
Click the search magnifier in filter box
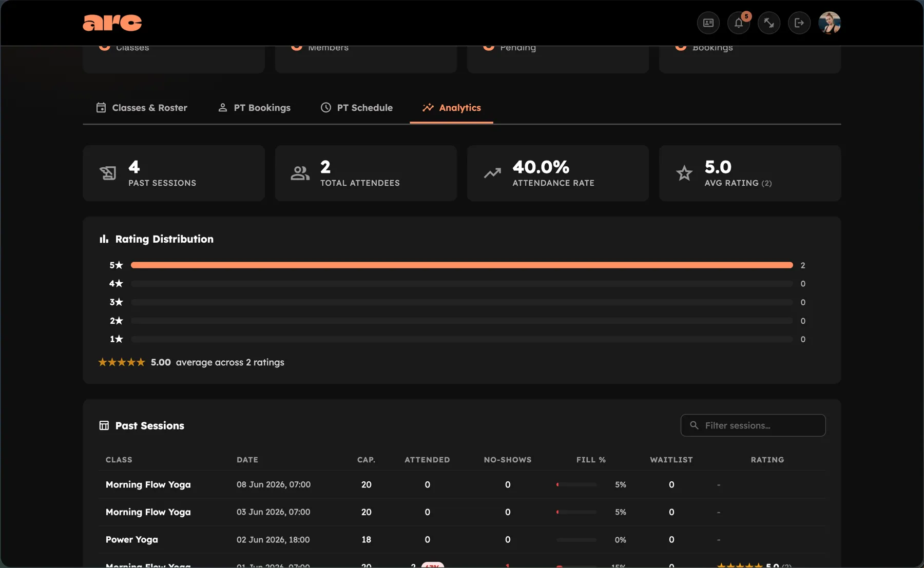click(694, 425)
